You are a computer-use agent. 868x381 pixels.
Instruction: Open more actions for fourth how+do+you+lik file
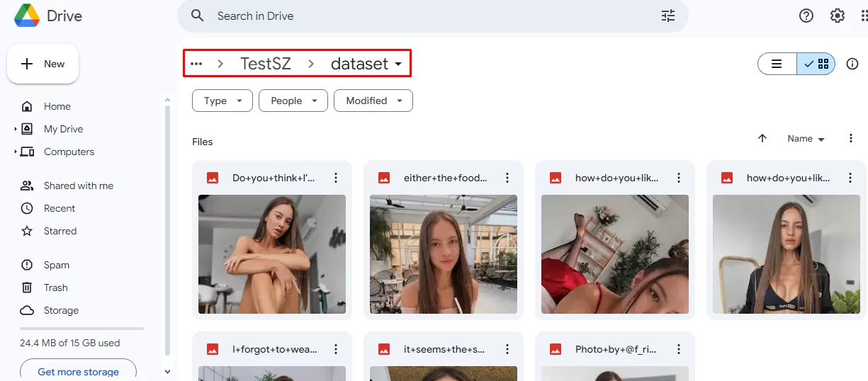850,178
